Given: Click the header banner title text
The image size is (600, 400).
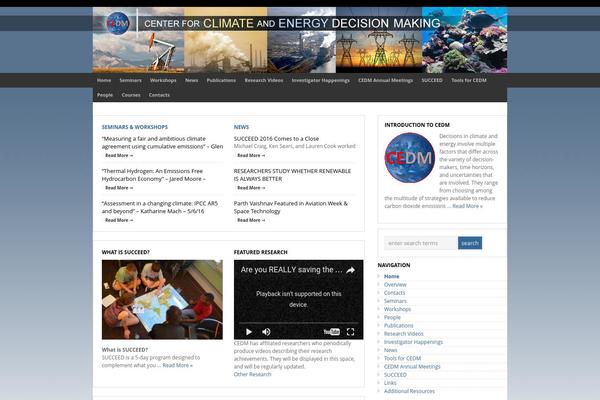Looking at the screenshot, I should coord(292,24).
